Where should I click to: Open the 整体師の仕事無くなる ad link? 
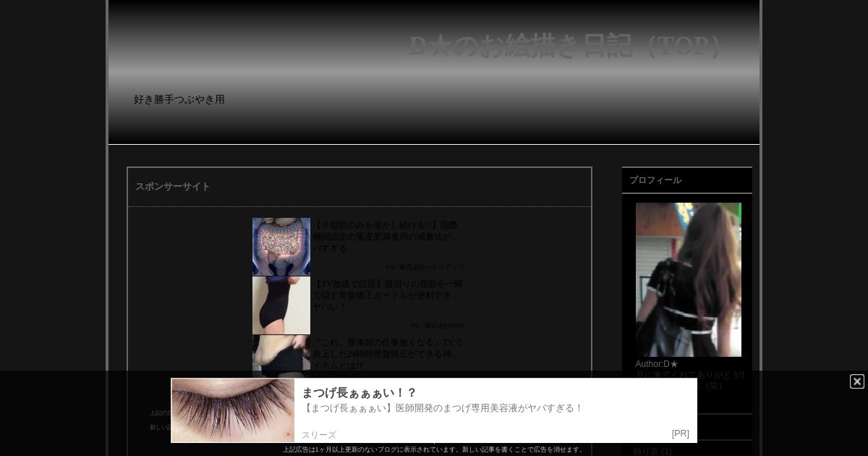pyautogui.click(x=387, y=354)
